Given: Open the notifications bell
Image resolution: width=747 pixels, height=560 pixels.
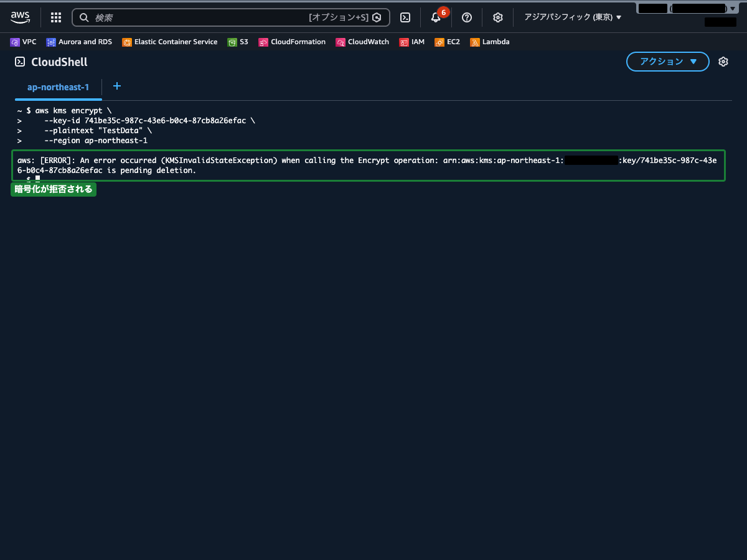Looking at the screenshot, I should [x=436, y=17].
